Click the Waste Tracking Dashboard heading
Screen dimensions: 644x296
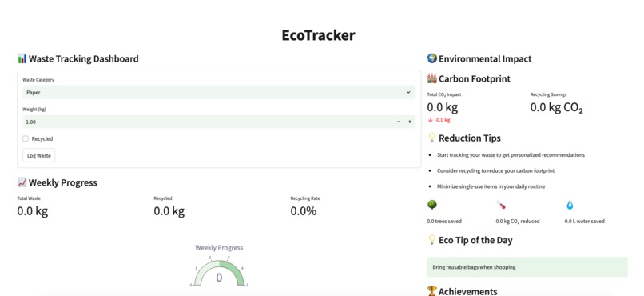click(83, 58)
